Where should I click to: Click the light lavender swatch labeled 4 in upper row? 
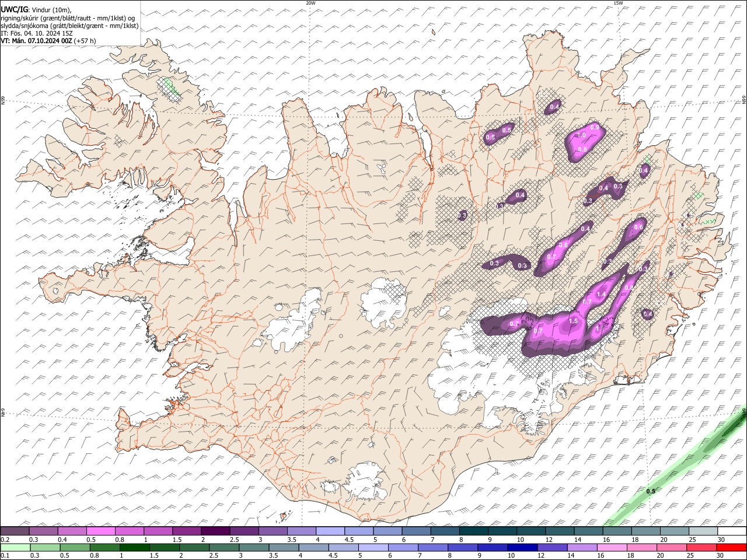click(x=330, y=531)
